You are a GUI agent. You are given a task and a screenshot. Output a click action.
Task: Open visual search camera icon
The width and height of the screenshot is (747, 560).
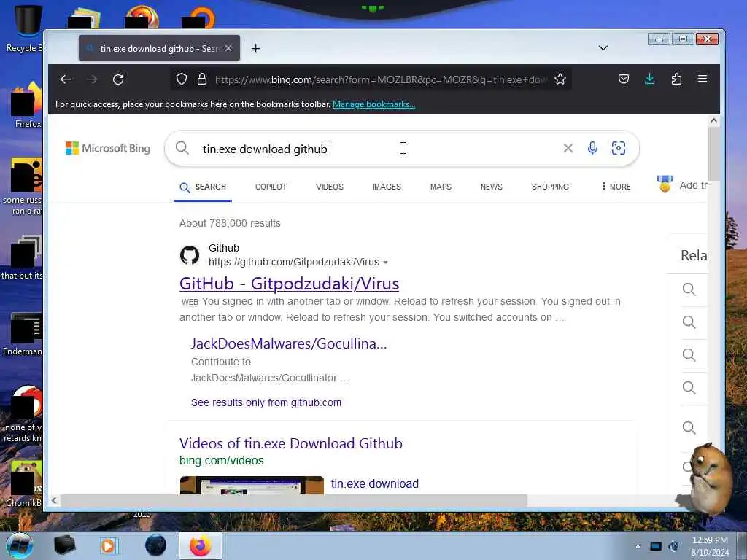click(x=619, y=148)
